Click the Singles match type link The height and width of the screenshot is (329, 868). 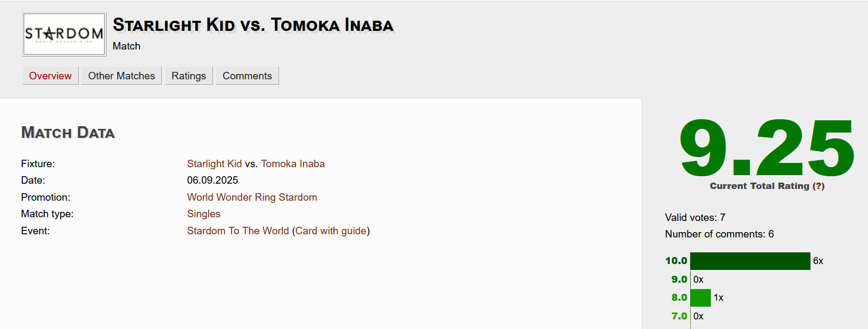(203, 213)
